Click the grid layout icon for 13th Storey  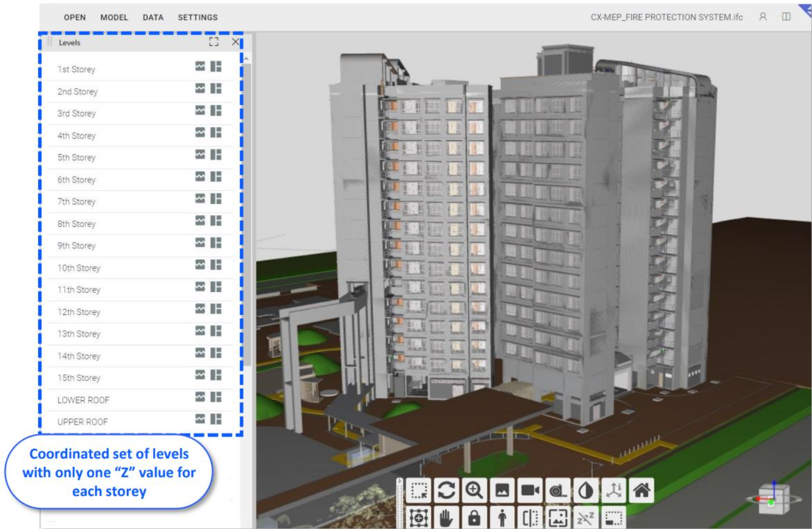[216, 331]
